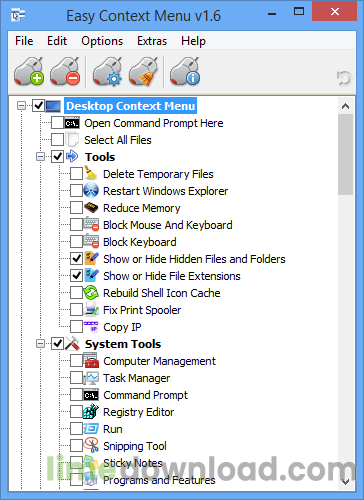The height and width of the screenshot is (500, 364).
Task: Click the scrollbar down arrow
Action: [345, 482]
